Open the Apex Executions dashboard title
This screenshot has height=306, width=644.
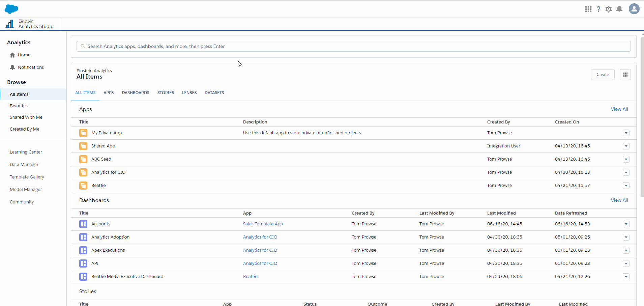coord(108,250)
